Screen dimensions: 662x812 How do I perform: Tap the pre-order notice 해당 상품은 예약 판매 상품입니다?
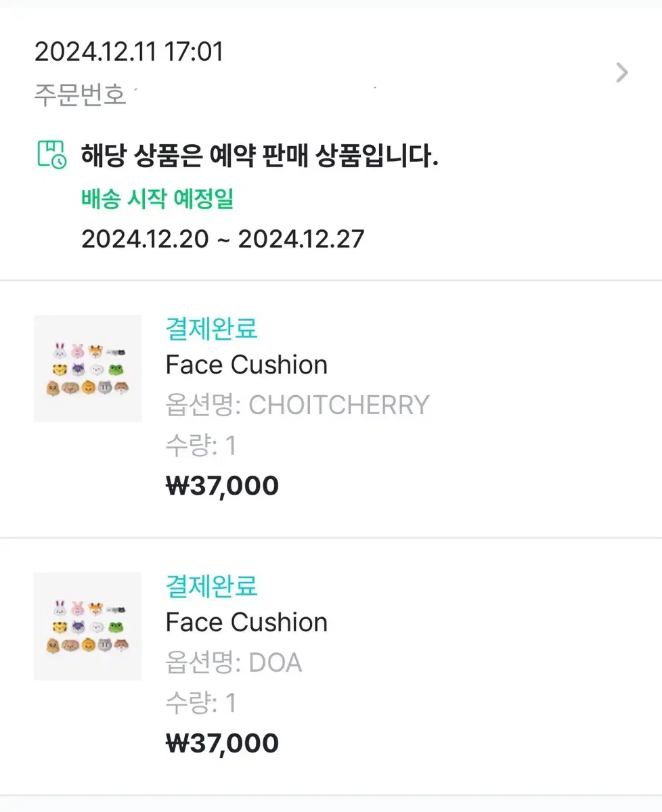[x=260, y=156]
